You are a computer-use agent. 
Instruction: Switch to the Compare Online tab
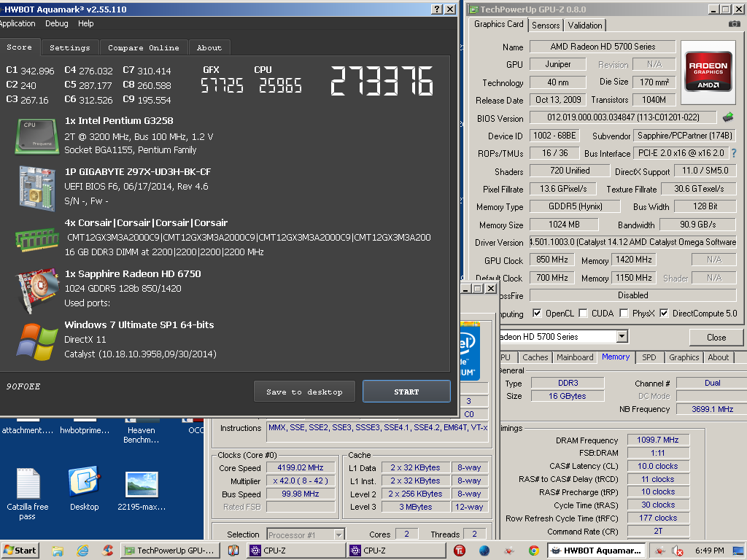pos(144,47)
